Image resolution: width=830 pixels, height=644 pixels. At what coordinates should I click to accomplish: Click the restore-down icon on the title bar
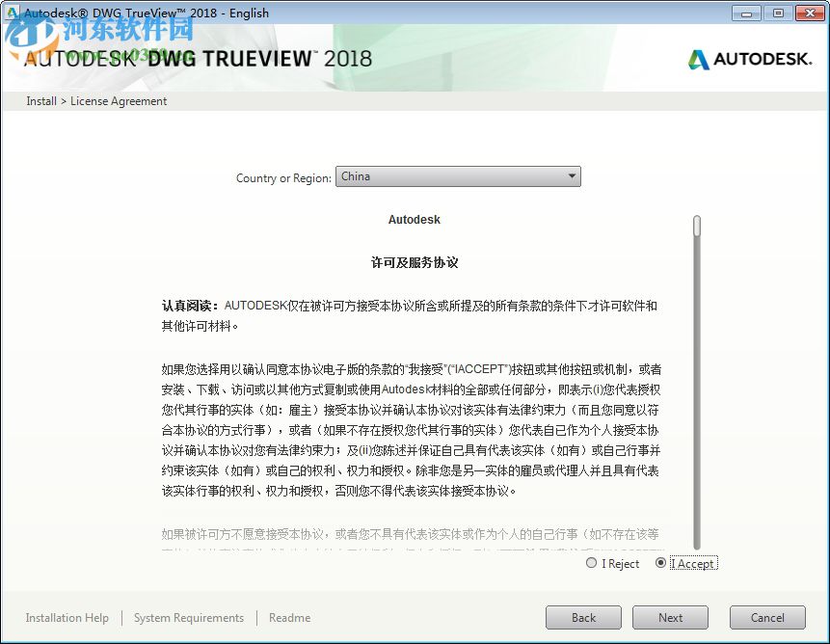tap(777, 13)
